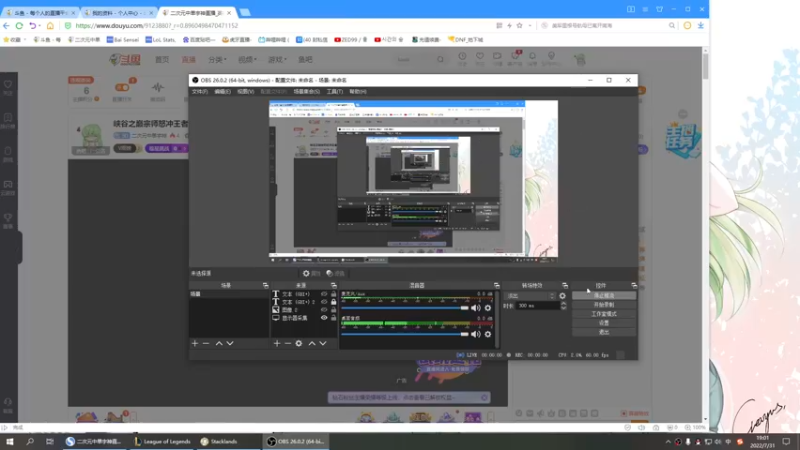
Task: Move scene up in scenes list
Action: tap(219, 343)
